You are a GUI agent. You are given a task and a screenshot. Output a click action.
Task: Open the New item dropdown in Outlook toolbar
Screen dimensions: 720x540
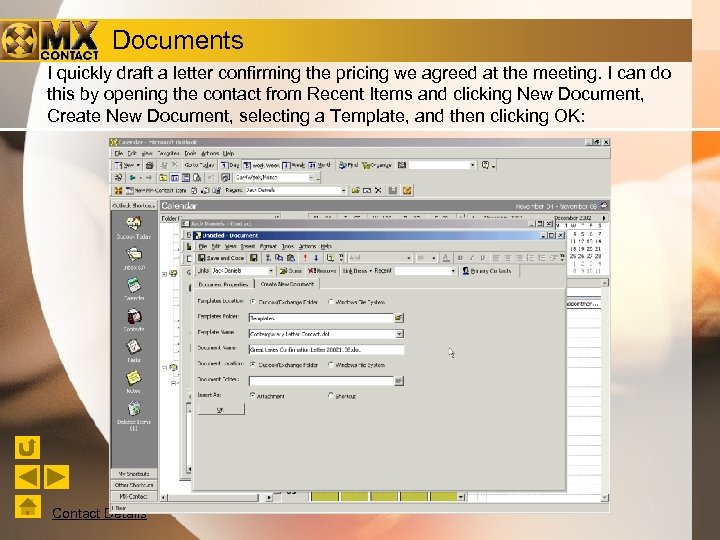click(x=138, y=165)
